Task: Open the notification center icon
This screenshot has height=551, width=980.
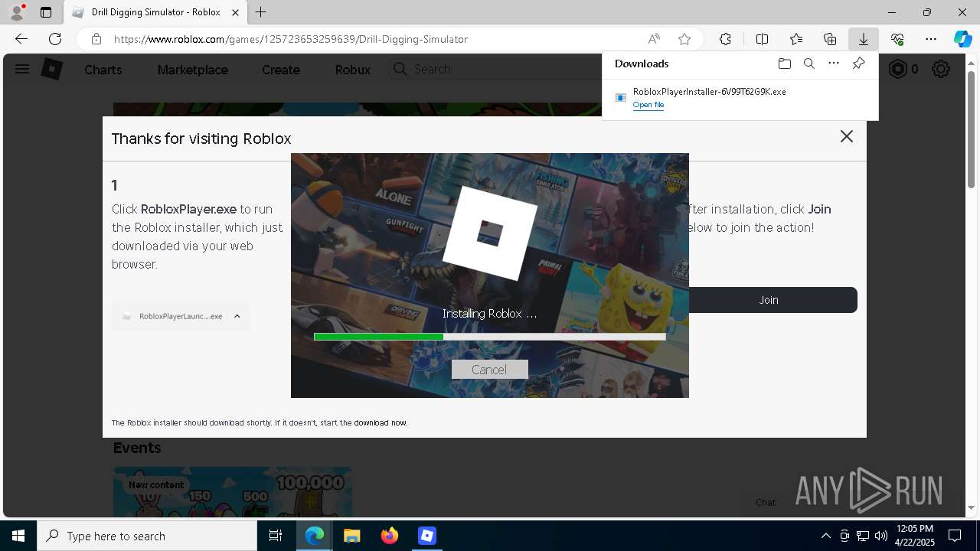Action: (955, 536)
